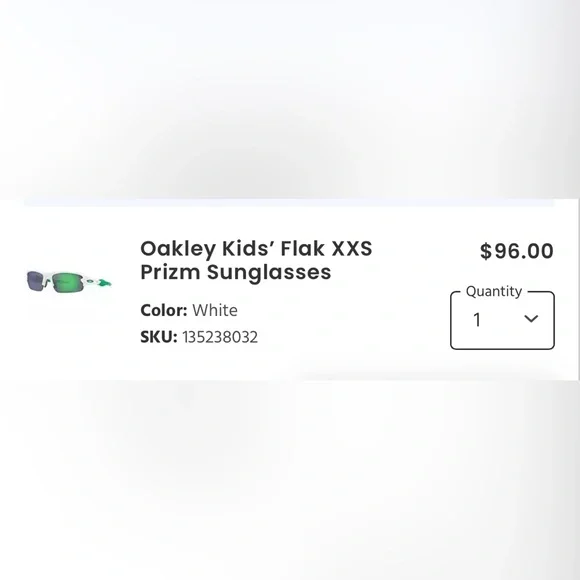Click the Prizm Sunglasses line of the title
The height and width of the screenshot is (580, 580).
click(236, 272)
